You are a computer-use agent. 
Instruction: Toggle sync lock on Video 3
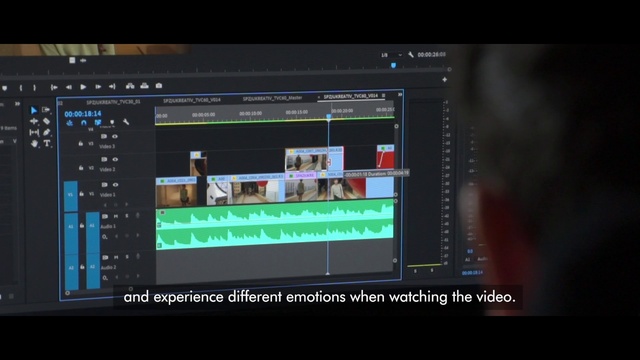point(104,136)
